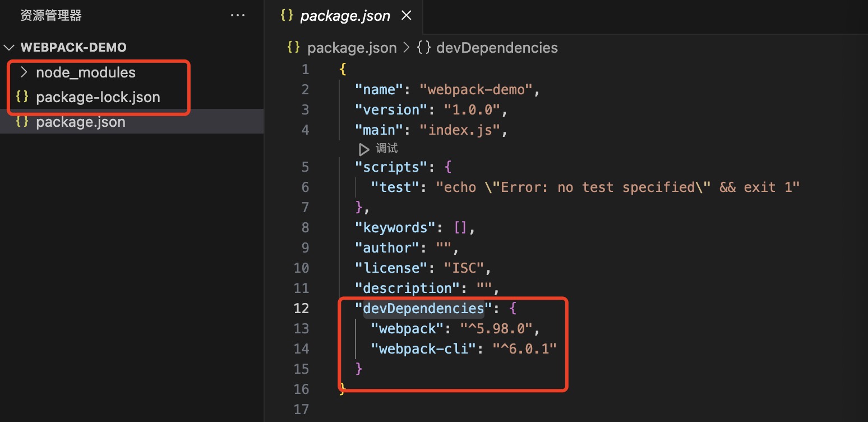This screenshot has height=422, width=868.
Task: Click the breadcrumb file icon before package.json
Action: (293, 48)
